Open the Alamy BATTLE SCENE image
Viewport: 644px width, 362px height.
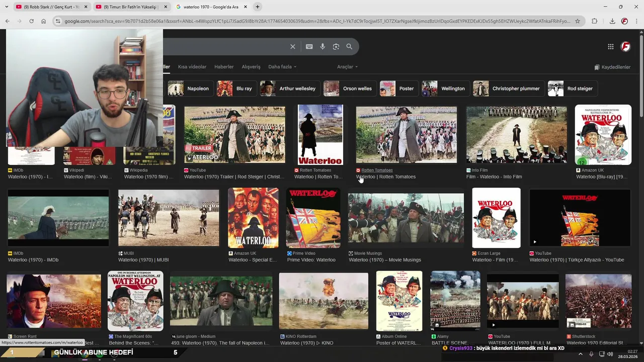pyautogui.click(x=455, y=301)
